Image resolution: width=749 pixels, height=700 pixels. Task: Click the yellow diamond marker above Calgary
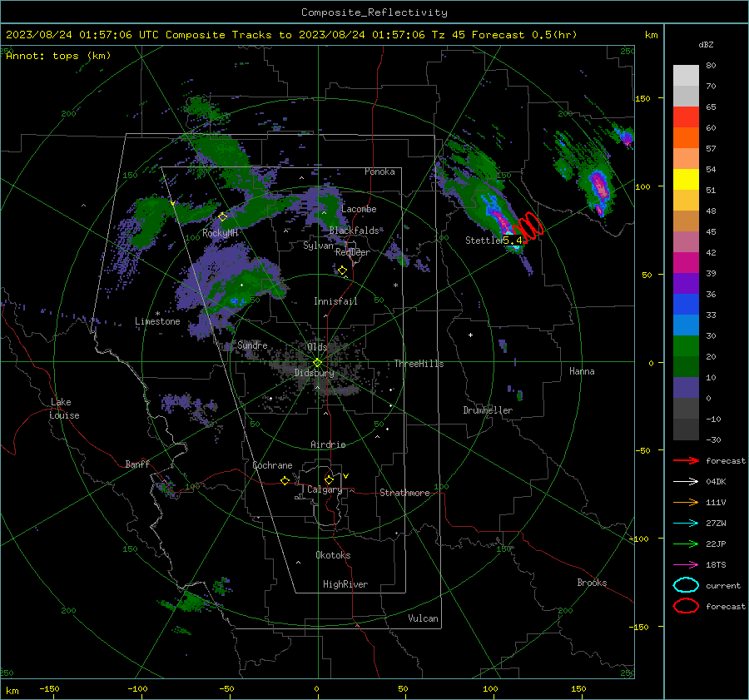point(329,479)
